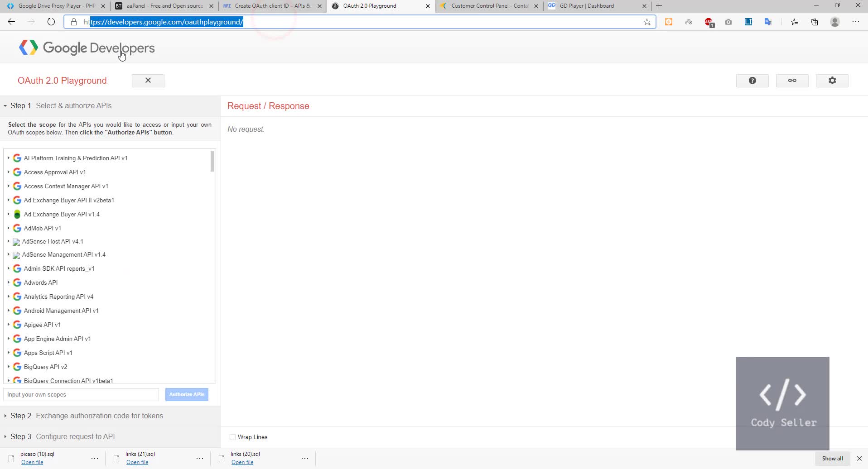The image size is (868, 469).
Task: Click the Input your own scopes field
Action: [81, 394]
